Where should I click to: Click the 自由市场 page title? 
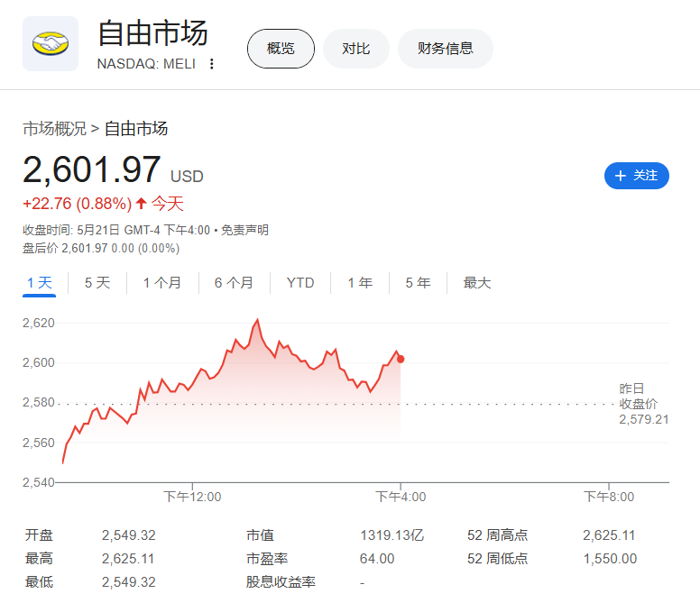click(x=153, y=33)
